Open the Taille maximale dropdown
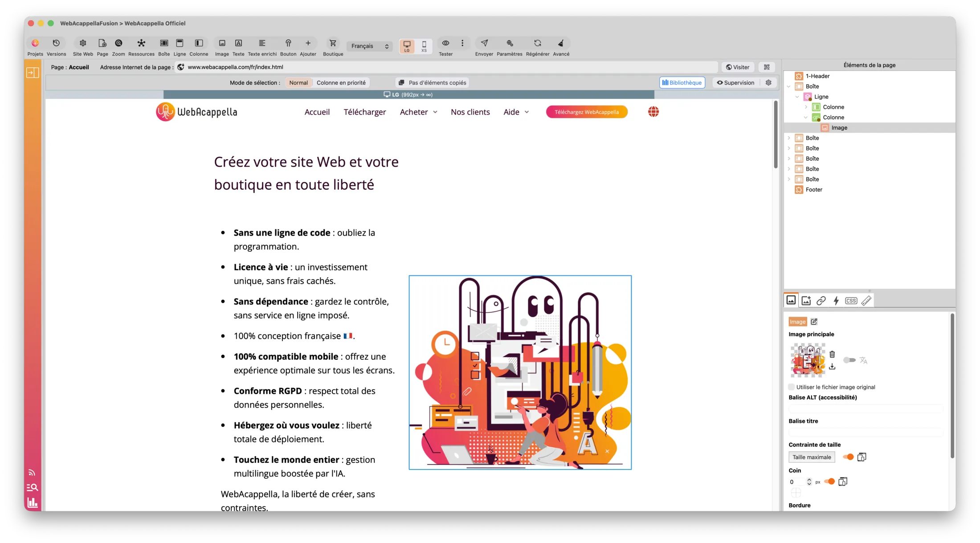The image size is (980, 543). (x=812, y=457)
